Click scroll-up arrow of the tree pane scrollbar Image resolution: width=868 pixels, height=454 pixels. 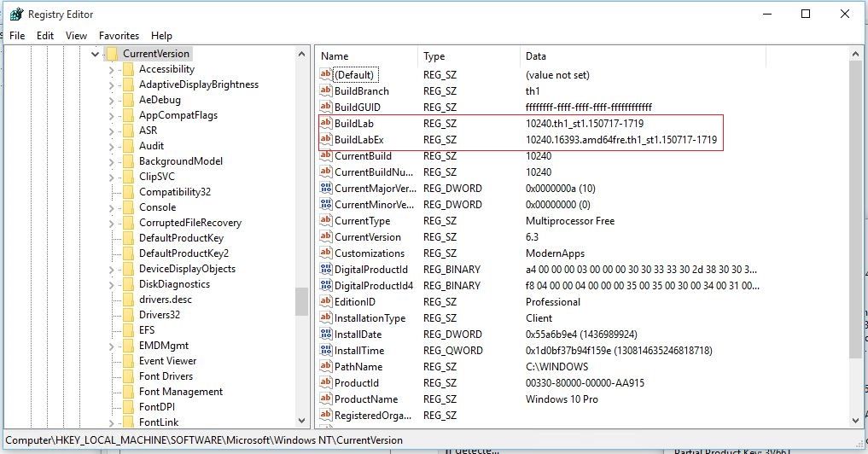pos(301,55)
